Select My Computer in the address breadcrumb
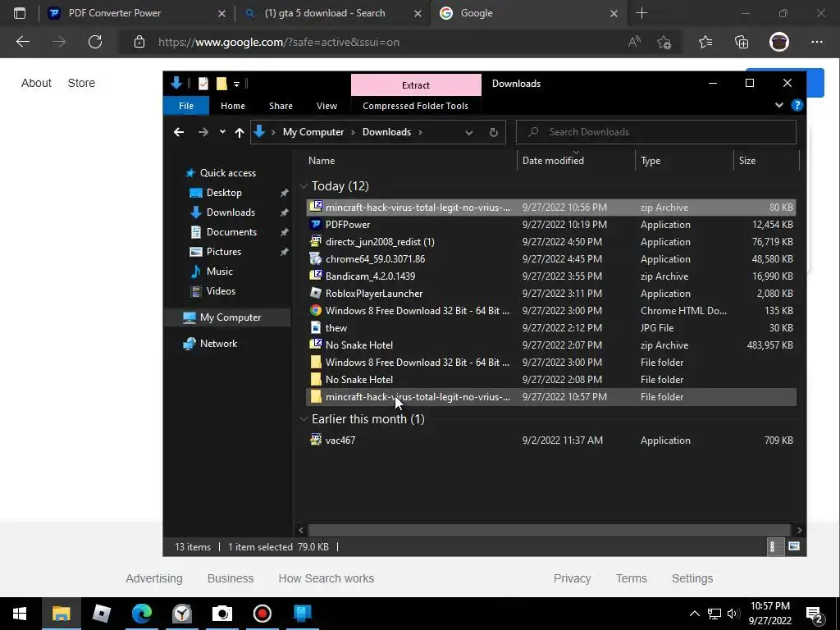 [313, 132]
